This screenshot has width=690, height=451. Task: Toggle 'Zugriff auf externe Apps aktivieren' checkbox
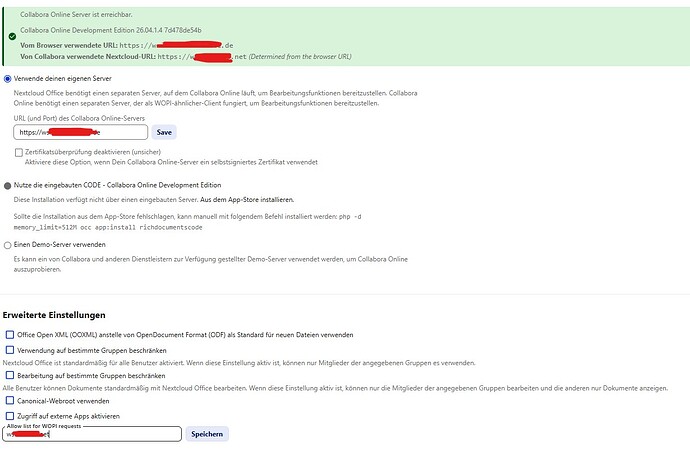tap(10, 416)
